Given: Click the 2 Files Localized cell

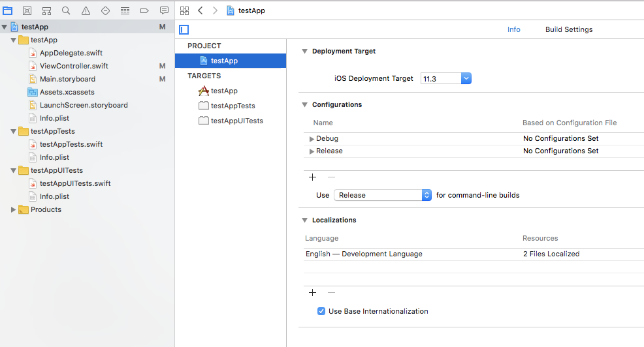Looking at the screenshot, I should (x=551, y=254).
